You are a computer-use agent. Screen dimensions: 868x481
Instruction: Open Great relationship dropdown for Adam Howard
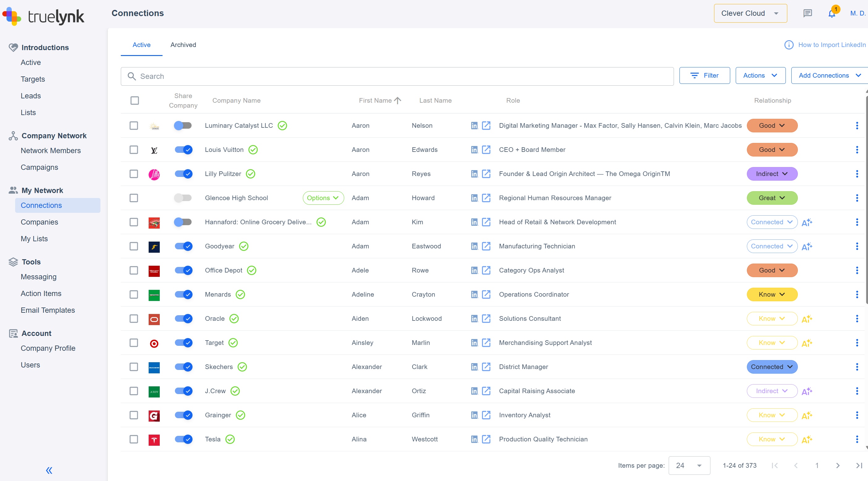(772, 198)
